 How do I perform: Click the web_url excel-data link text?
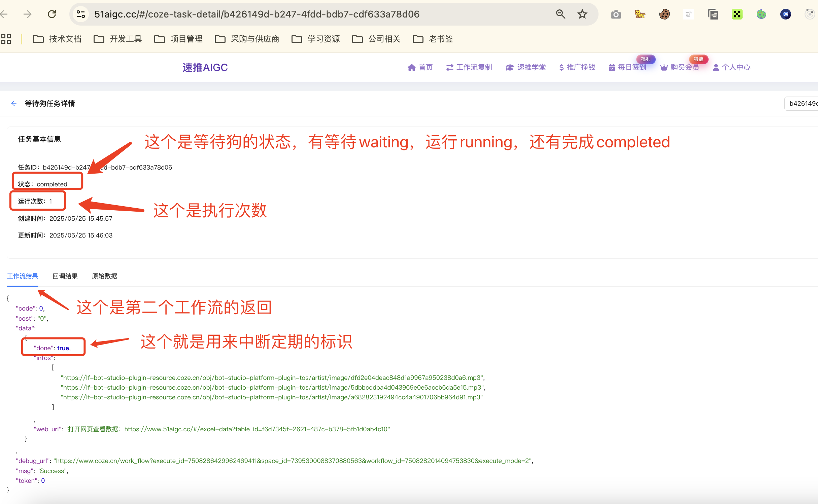pyautogui.click(x=257, y=429)
